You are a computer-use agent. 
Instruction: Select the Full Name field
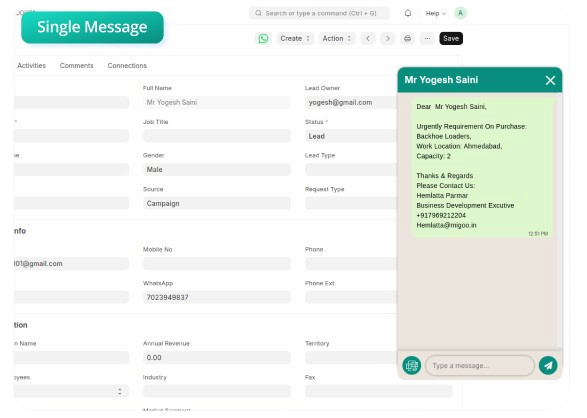tap(216, 102)
